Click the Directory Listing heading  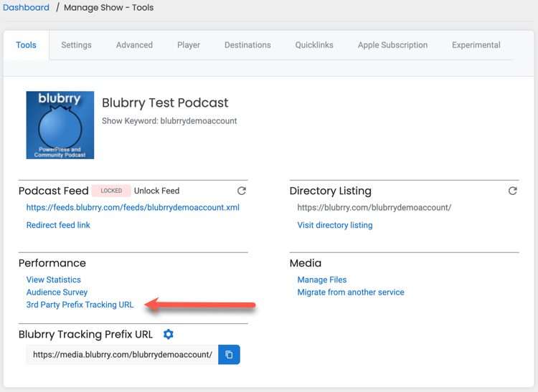coord(331,191)
